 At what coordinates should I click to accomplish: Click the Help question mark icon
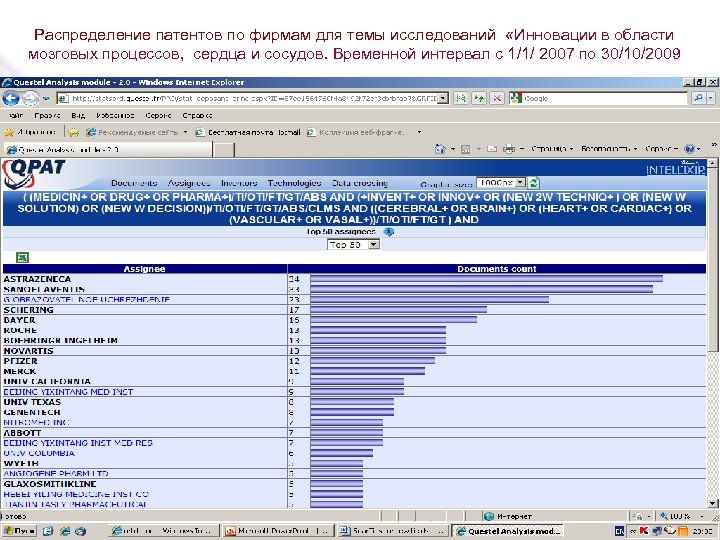[689, 149]
